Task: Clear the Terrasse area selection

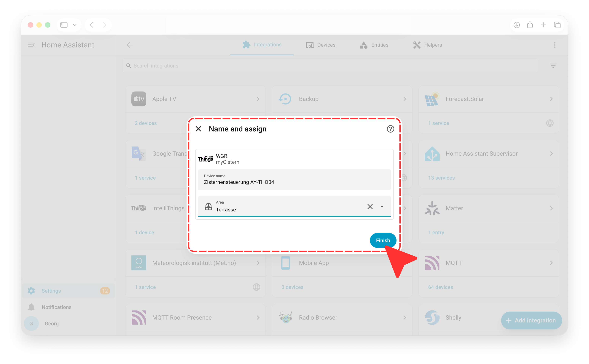Action: 370,207
